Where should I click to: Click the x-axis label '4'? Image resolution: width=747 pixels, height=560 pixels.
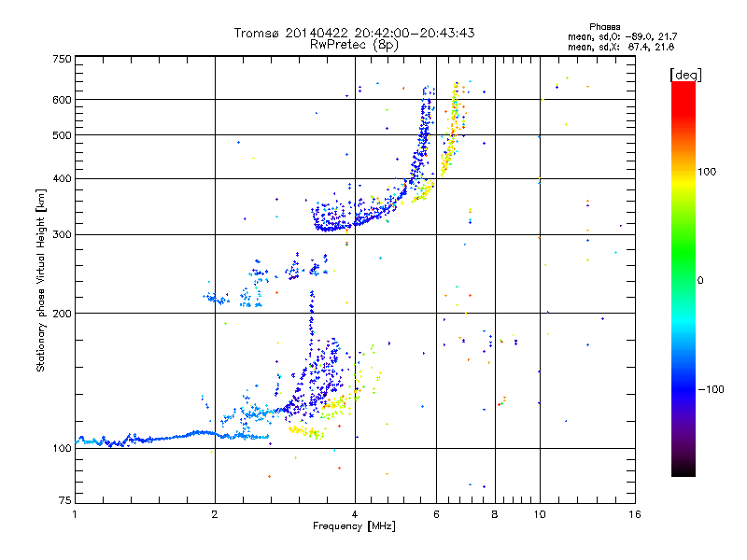[x=355, y=514]
